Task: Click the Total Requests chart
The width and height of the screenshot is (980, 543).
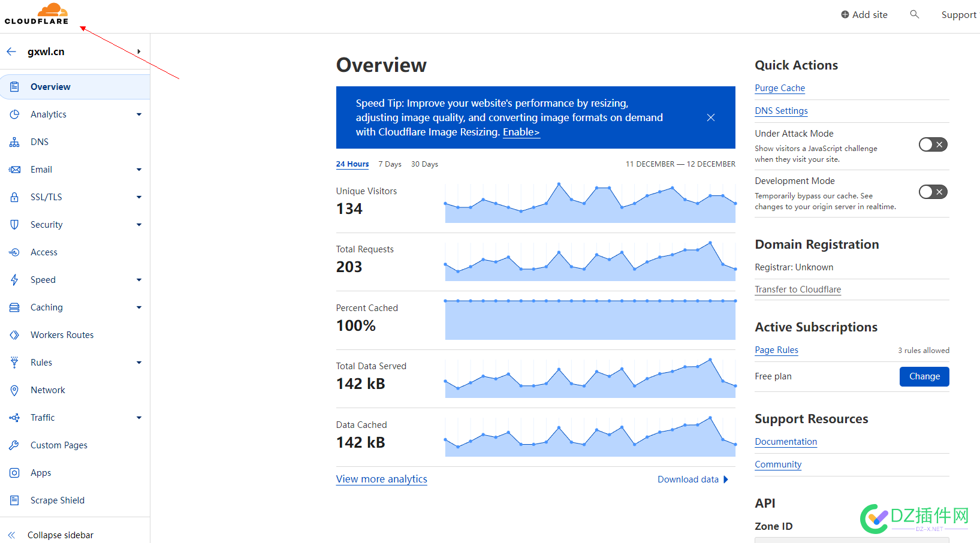Action: 590,261
